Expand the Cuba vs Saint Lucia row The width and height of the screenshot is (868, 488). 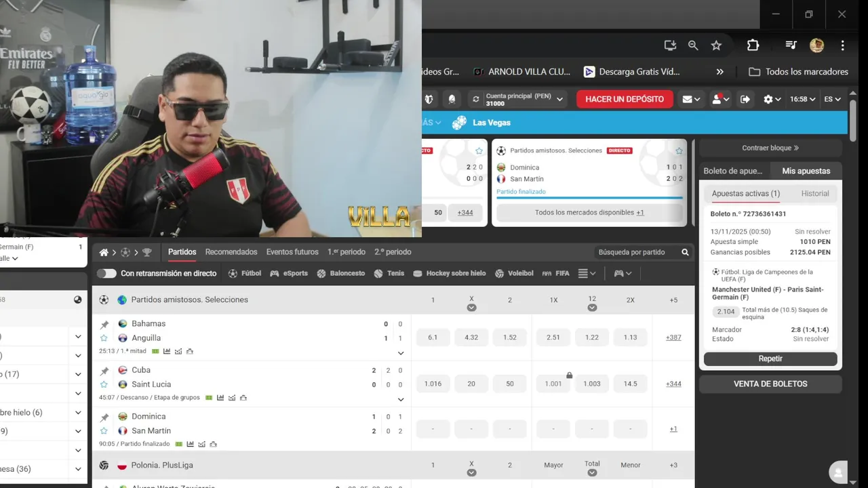401,400
